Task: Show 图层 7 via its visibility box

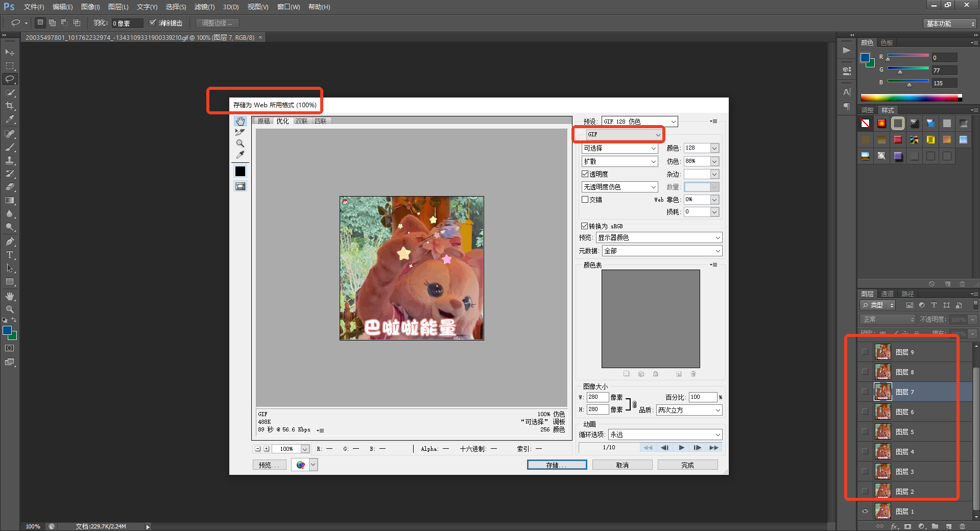Action: [865, 392]
